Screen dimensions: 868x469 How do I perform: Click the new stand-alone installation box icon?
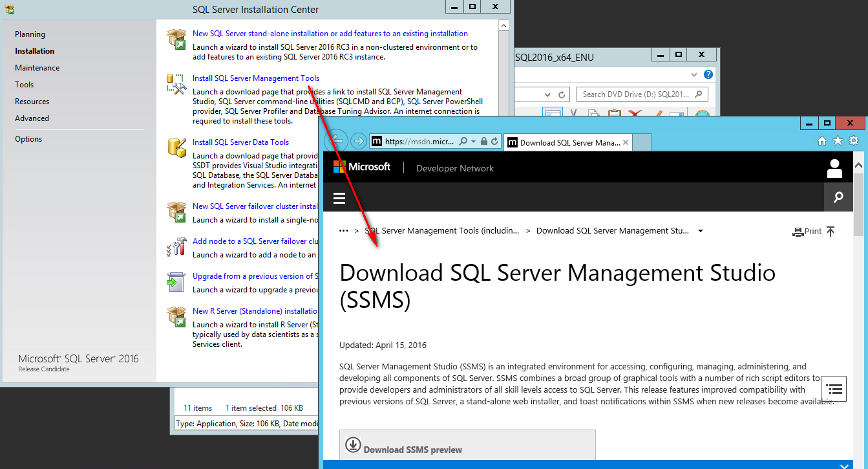[x=176, y=39]
